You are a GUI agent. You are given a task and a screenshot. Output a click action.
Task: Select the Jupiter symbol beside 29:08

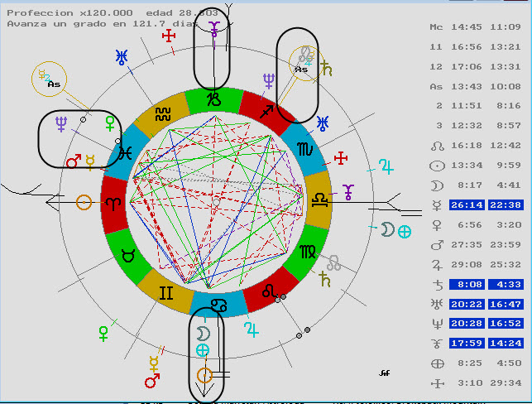pos(436,265)
